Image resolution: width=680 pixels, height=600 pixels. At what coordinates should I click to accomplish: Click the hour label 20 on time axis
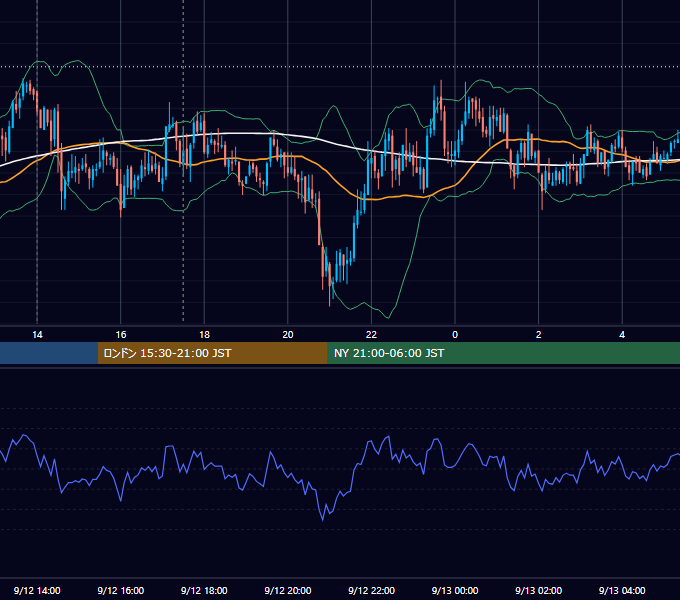[x=288, y=335]
